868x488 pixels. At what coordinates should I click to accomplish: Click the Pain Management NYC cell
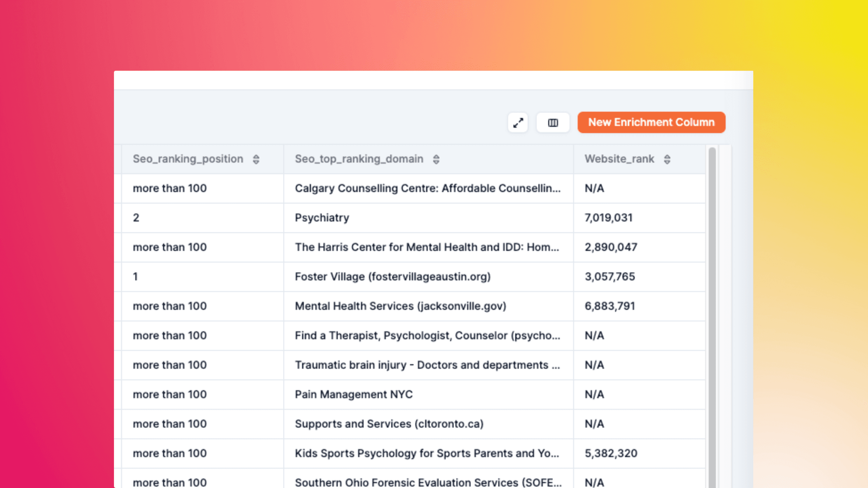pos(353,394)
